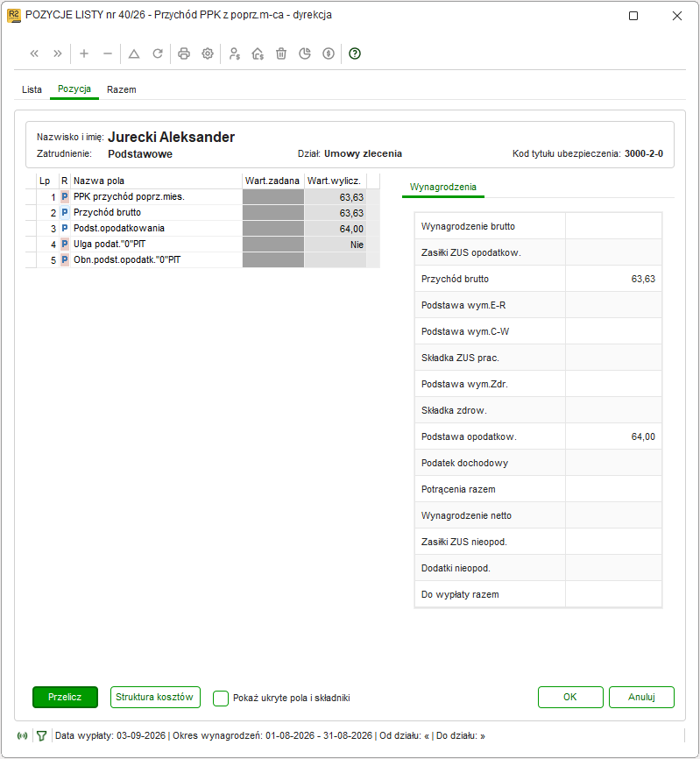
Task: Click the "Wart.zadana" column header
Action: tap(272, 181)
